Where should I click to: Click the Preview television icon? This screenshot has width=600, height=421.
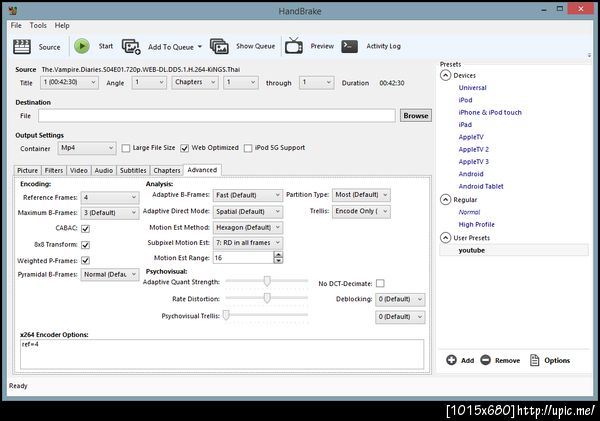click(x=294, y=46)
